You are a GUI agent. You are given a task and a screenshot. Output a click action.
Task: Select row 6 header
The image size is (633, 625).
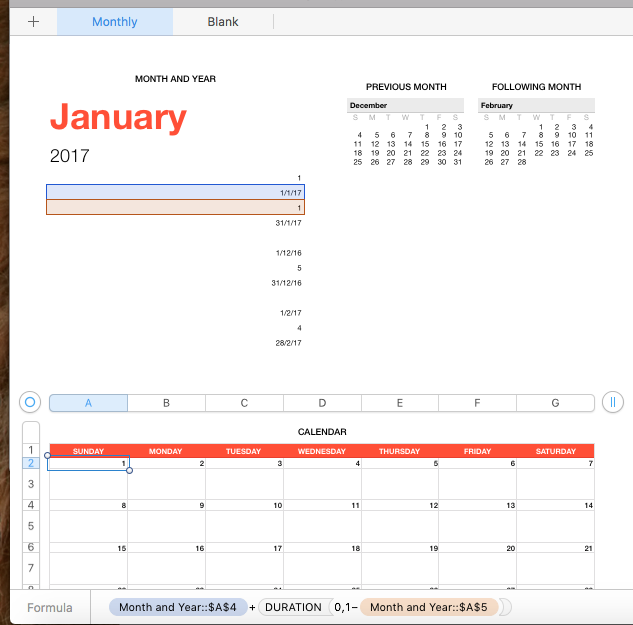pyautogui.click(x=31, y=547)
